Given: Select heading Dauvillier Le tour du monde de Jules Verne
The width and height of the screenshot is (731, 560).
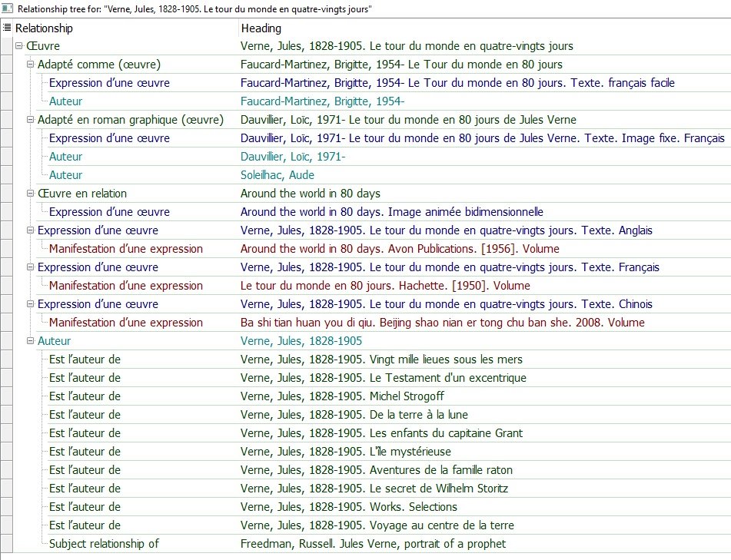Looking at the screenshot, I should click(408, 120).
